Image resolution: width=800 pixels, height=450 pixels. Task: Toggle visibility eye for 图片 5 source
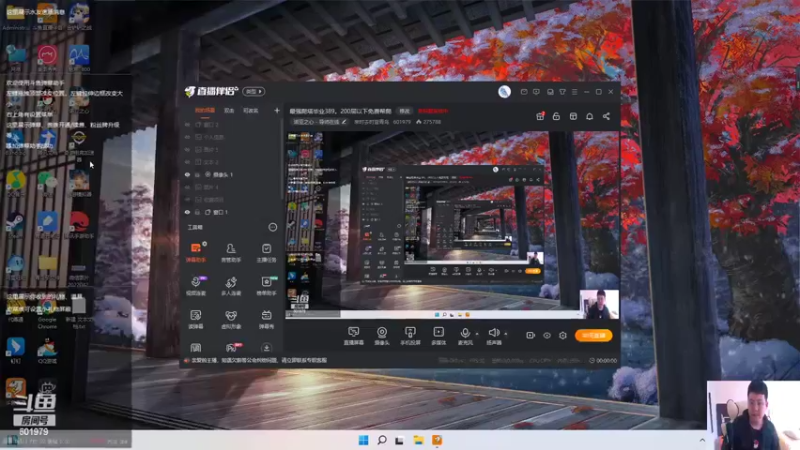(x=187, y=149)
